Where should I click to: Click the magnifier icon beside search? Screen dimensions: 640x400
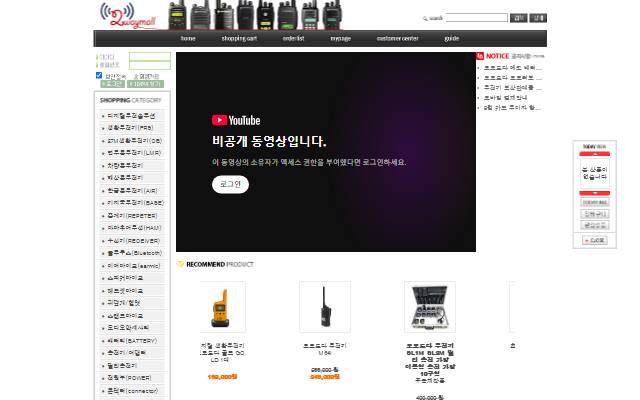tap(425, 18)
